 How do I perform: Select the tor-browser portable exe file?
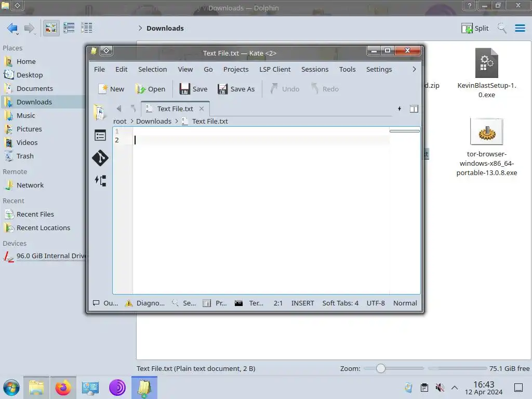[x=486, y=147]
